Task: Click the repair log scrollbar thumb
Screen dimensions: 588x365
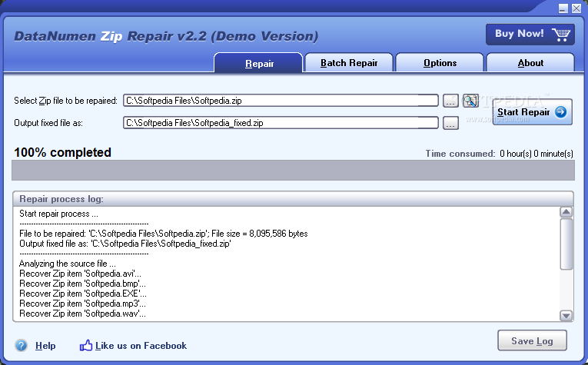Action: (566, 244)
